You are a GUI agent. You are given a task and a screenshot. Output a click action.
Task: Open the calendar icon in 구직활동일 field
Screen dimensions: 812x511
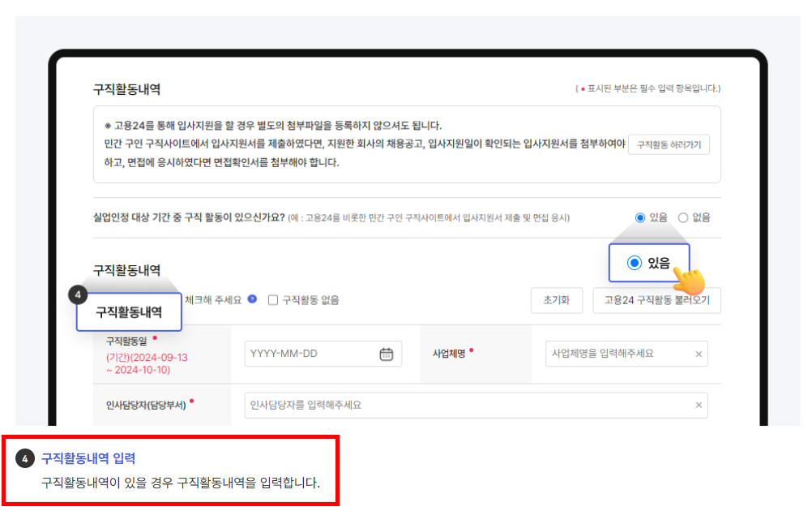(387, 354)
